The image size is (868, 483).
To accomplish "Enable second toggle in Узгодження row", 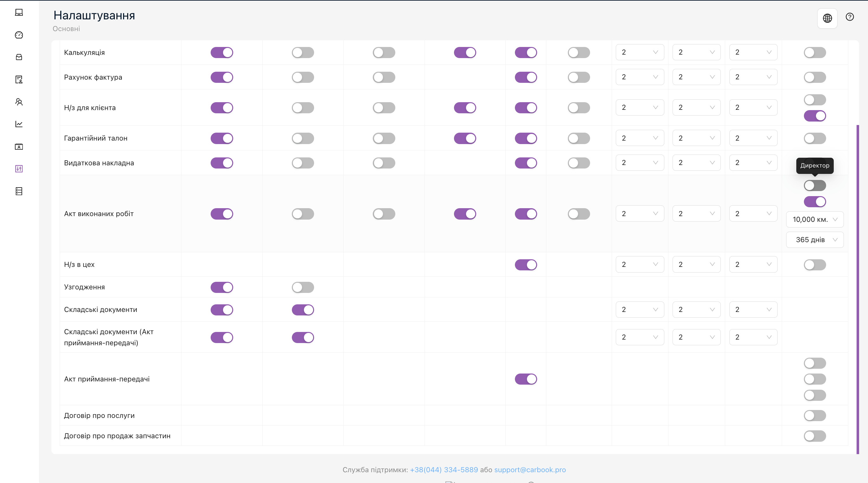I will tap(303, 287).
